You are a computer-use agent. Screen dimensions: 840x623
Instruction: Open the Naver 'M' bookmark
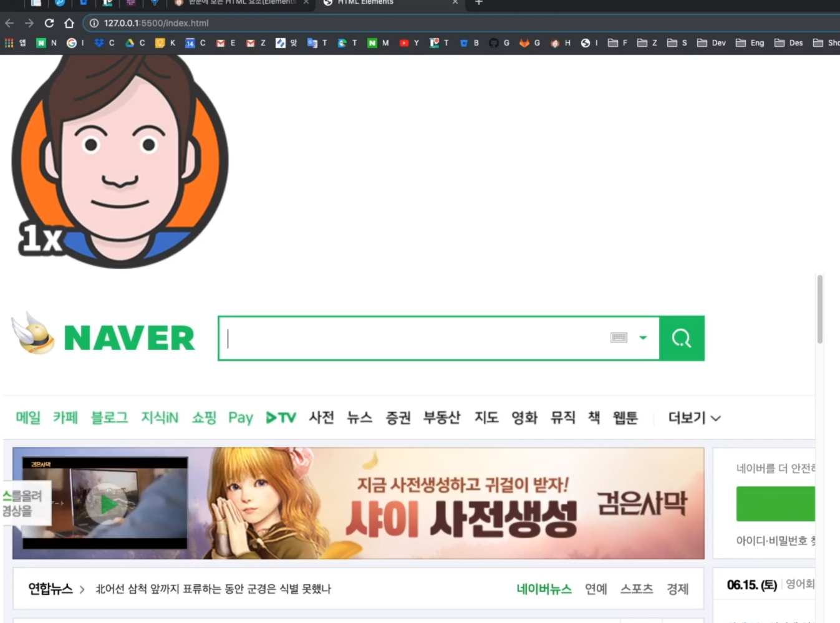pos(378,43)
